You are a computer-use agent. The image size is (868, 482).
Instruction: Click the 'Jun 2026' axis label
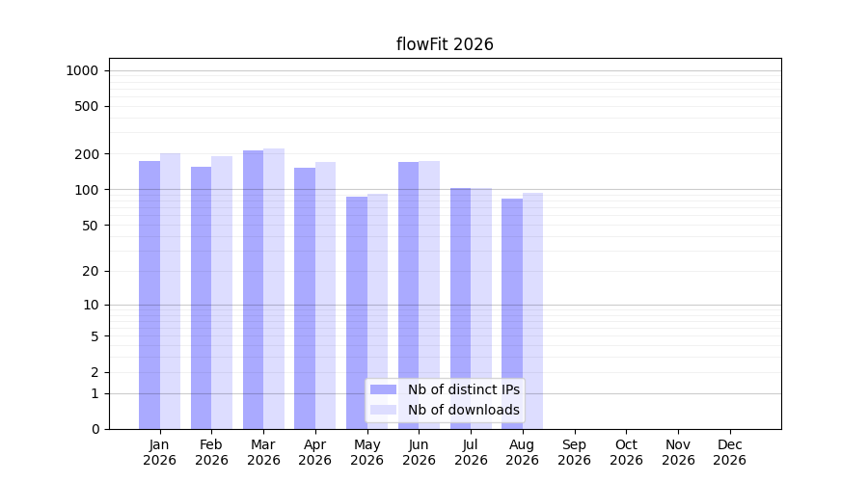420,452
